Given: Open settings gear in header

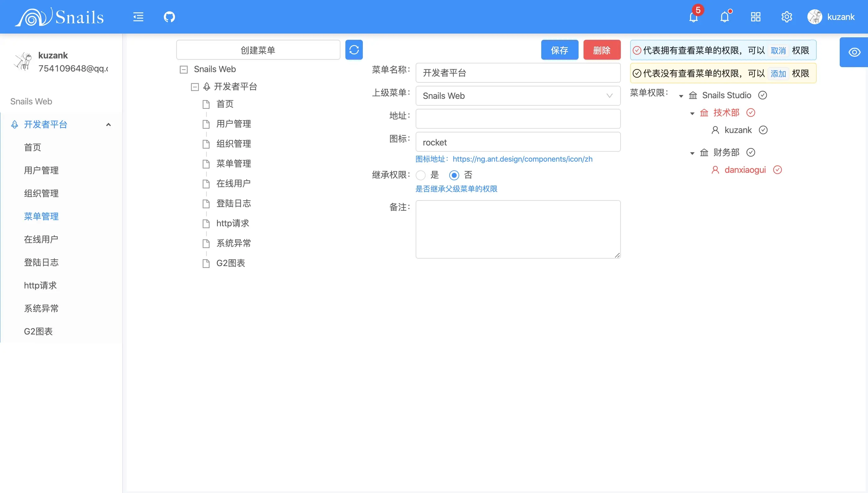Looking at the screenshot, I should click(787, 16).
